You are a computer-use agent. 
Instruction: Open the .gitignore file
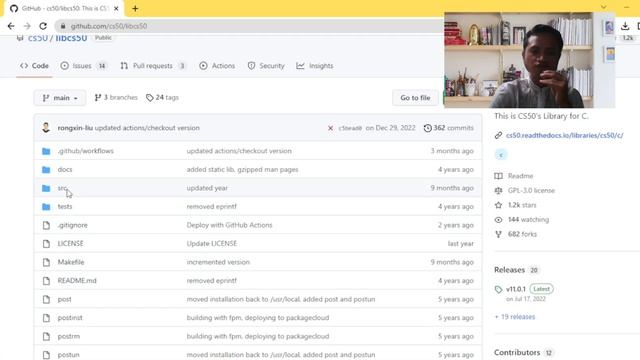(x=73, y=225)
